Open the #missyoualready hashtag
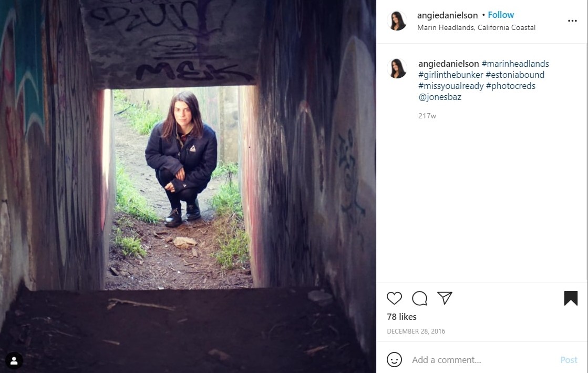Screen dimensions: 588x373 click(x=451, y=86)
